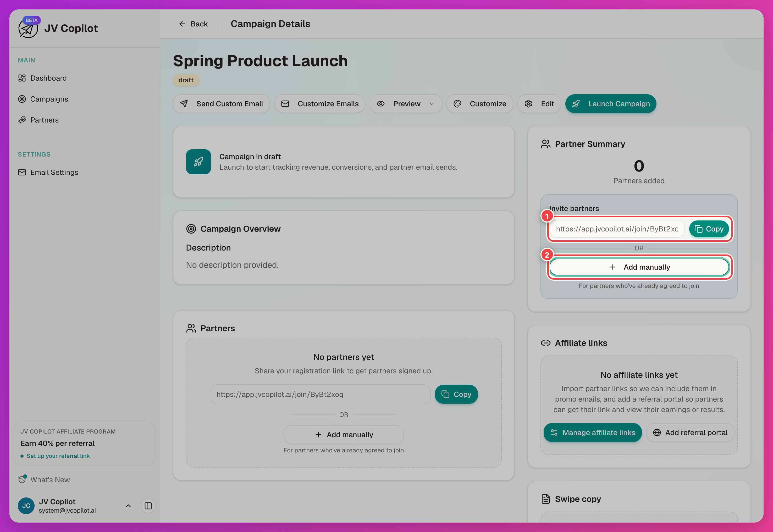Click the JC user avatar
The image size is (773, 532).
pos(26,506)
